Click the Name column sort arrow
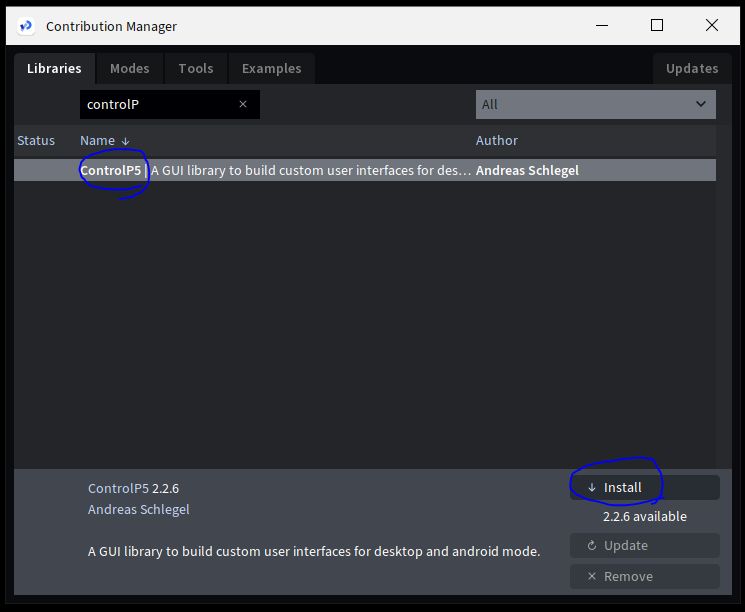The width and height of the screenshot is (745, 612). 125,141
